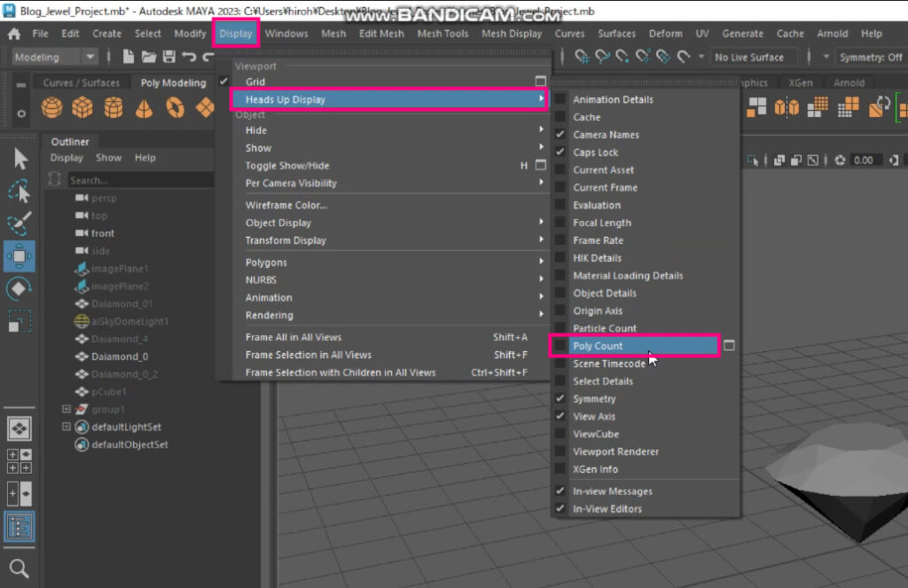Open the Modeling menu set dropdown
The width and height of the screenshot is (908, 588).
coord(54,57)
